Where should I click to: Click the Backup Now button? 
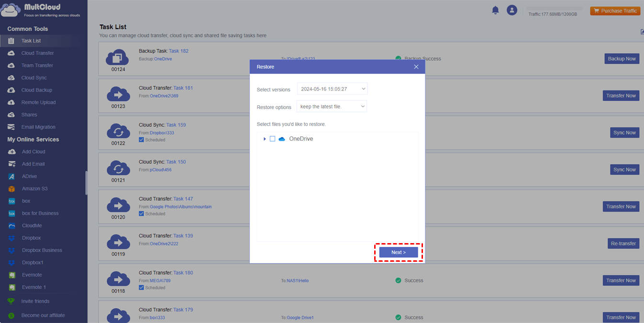pyautogui.click(x=622, y=59)
